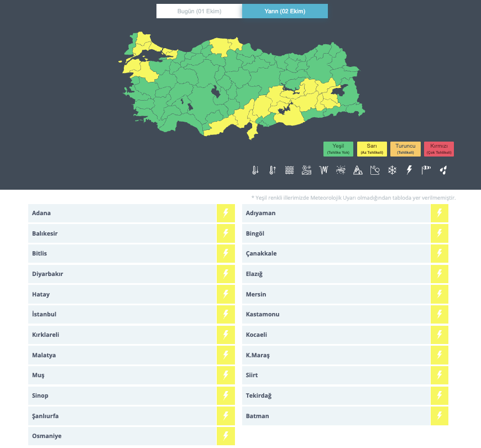Switch to the Bugün (01 Ekim) tab

click(x=200, y=11)
